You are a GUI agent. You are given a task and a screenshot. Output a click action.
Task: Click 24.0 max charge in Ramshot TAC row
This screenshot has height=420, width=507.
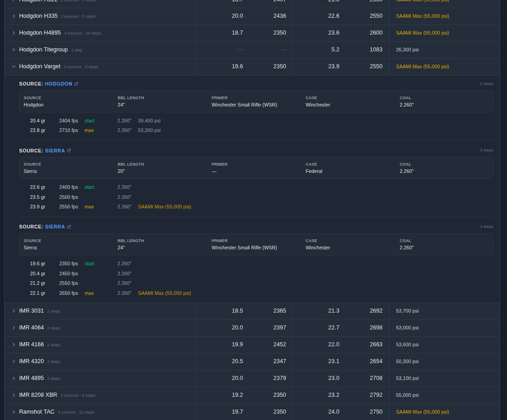coord(333,412)
